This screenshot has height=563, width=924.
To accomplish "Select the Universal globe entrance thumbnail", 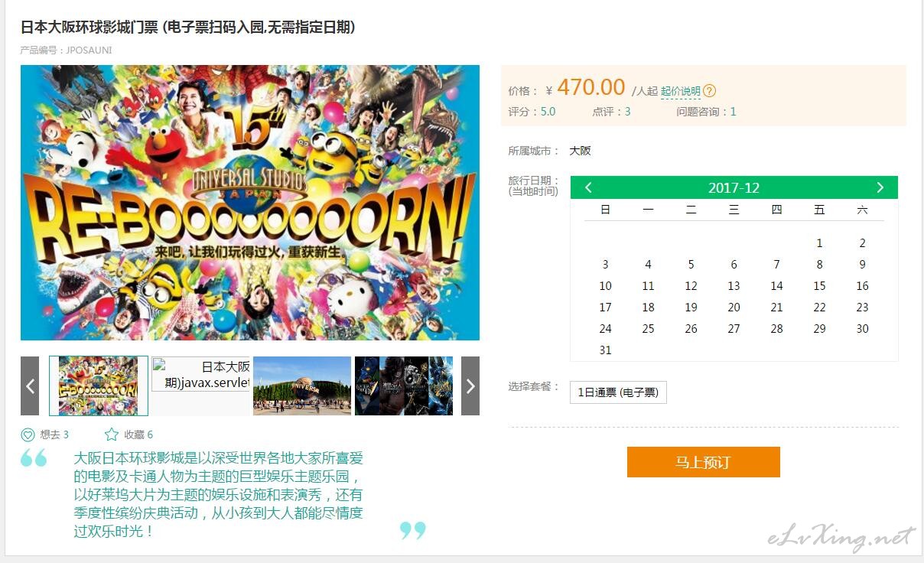I will pos(302,386).
